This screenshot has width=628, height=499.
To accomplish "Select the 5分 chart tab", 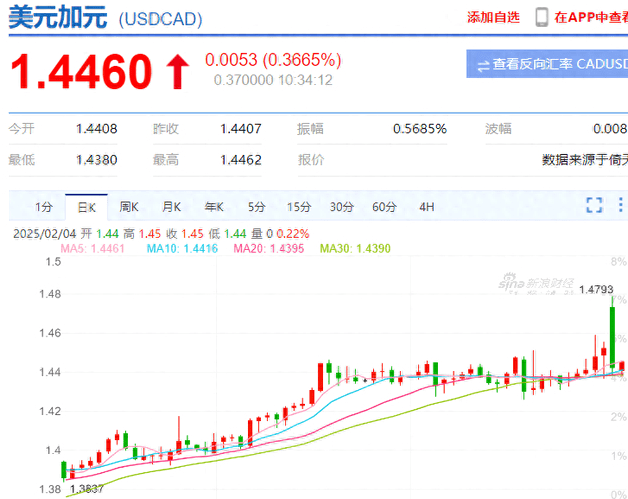I will point(256,207).
